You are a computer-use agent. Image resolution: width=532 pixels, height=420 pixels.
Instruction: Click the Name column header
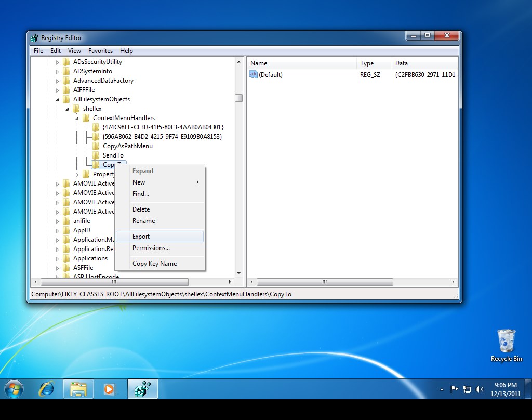pos(302,63)
